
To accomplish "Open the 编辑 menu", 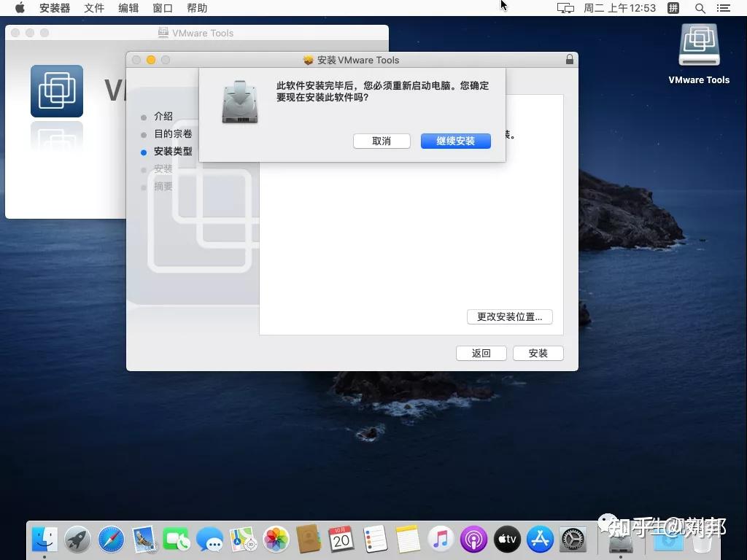I will pyautogui.click(x=128, y=8).
